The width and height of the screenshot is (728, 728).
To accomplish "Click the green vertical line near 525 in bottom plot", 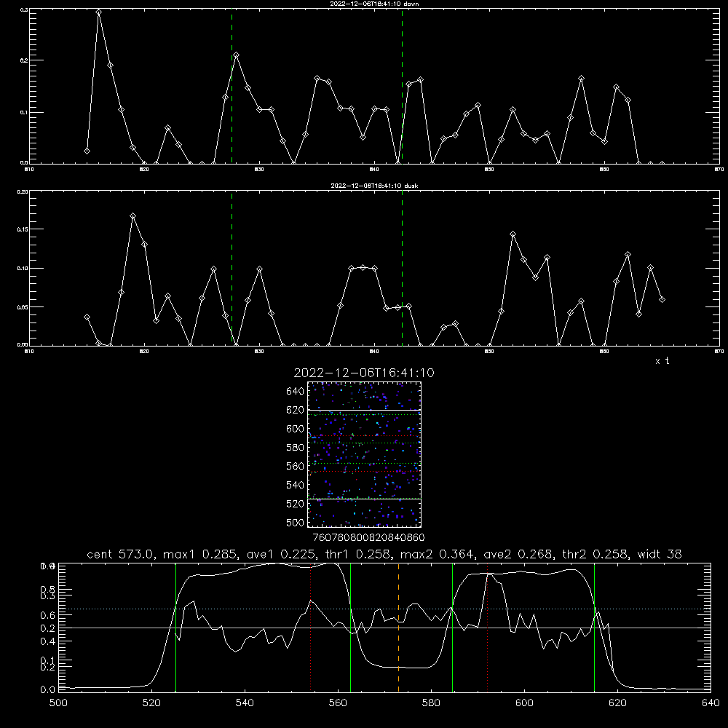I will click(x=175, y=628).
